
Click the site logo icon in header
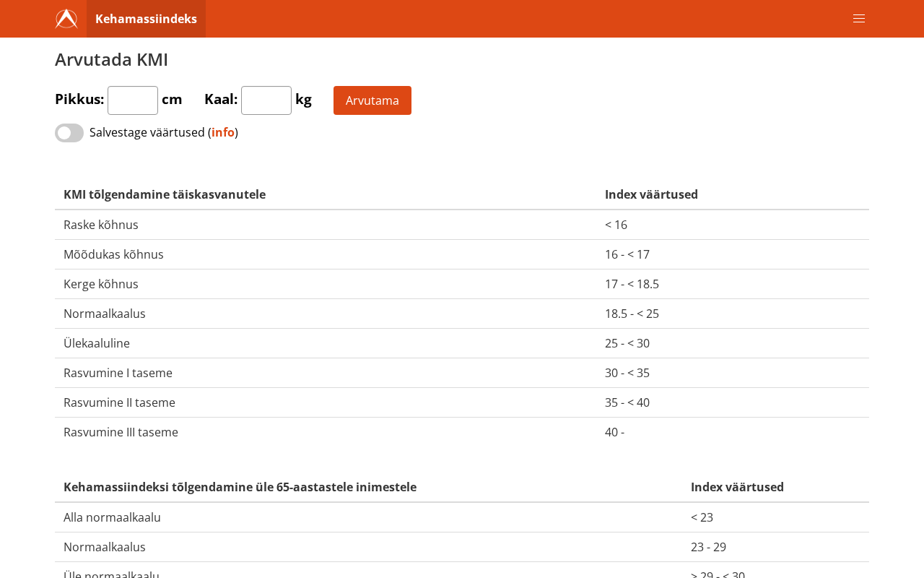[x=66, y=19]
